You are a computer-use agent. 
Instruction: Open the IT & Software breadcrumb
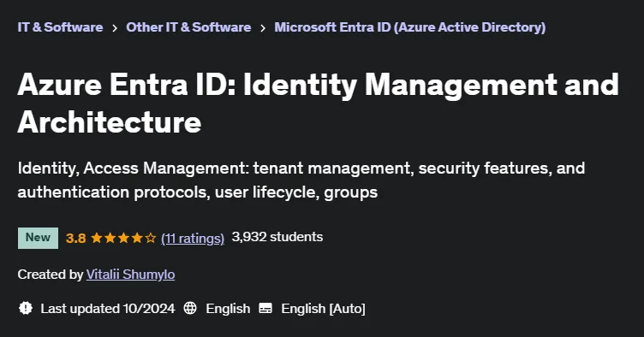[x=60, y=27]
